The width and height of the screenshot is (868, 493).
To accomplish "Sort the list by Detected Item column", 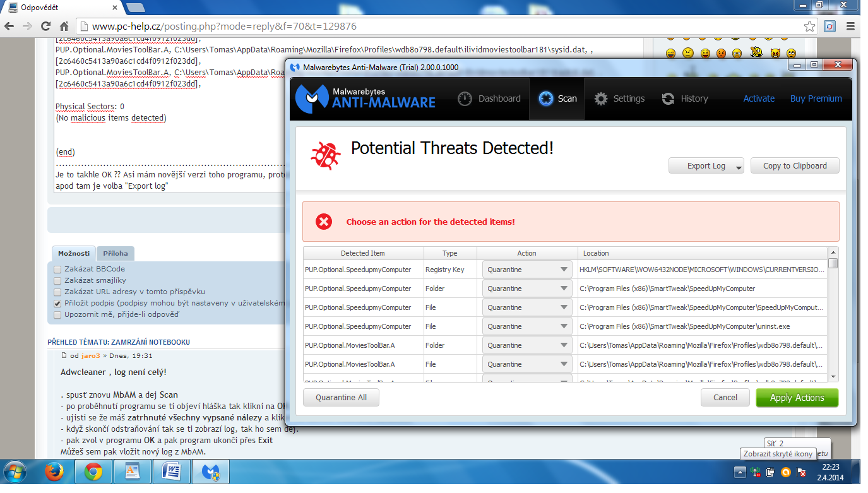I will [363, 253].
